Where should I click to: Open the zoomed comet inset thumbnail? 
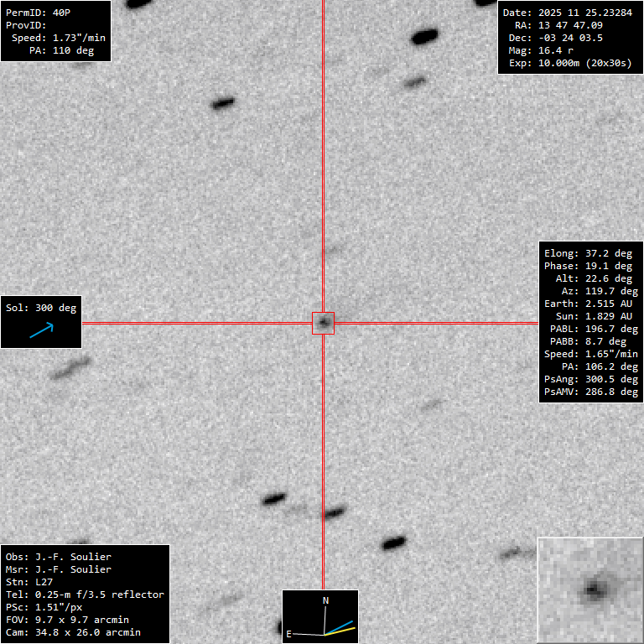click(x=590, y=589)
